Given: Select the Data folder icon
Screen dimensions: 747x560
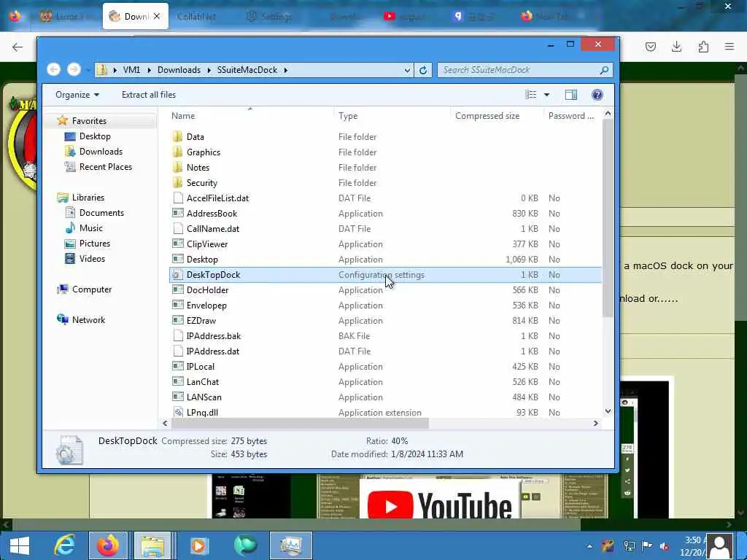Looking at the screenshot, I should (178, 136).
